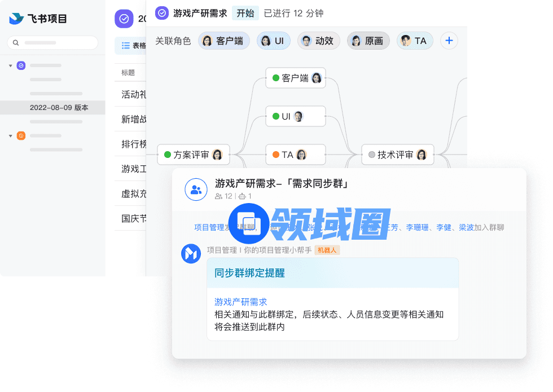
Task: Switch to the 表格 view tab
Action: 133,46
